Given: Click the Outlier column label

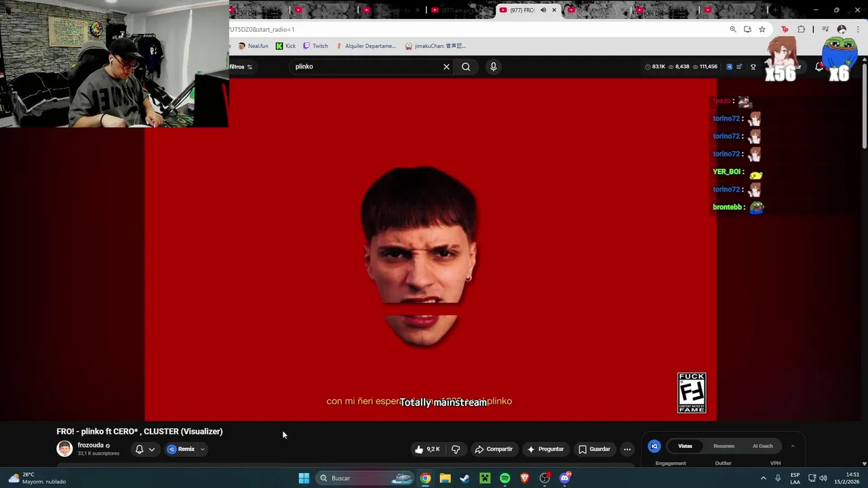Looking at the screenshot, I should (x=723, y=464).
